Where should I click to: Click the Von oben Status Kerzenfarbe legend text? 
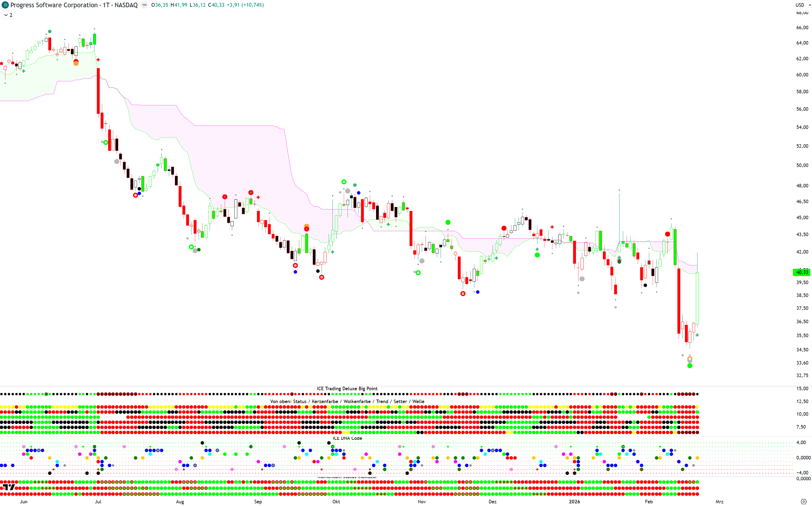tap(347, 401)
